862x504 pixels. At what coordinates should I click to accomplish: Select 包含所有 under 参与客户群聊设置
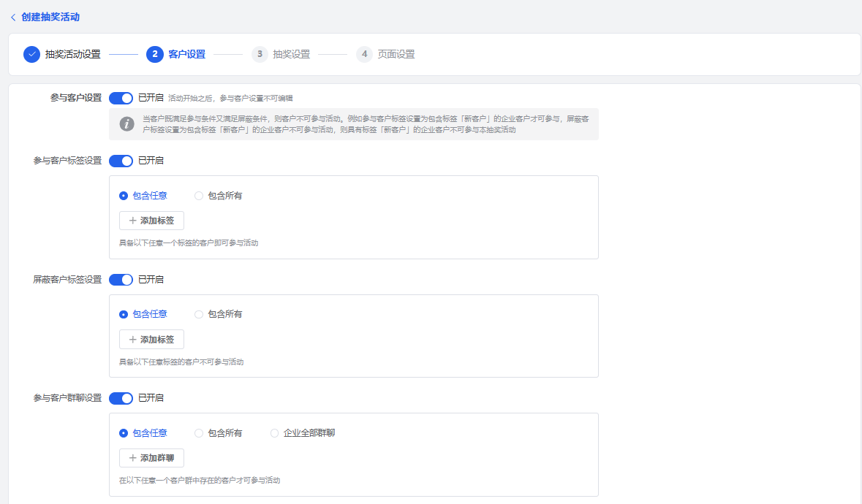tap(219, 433)
